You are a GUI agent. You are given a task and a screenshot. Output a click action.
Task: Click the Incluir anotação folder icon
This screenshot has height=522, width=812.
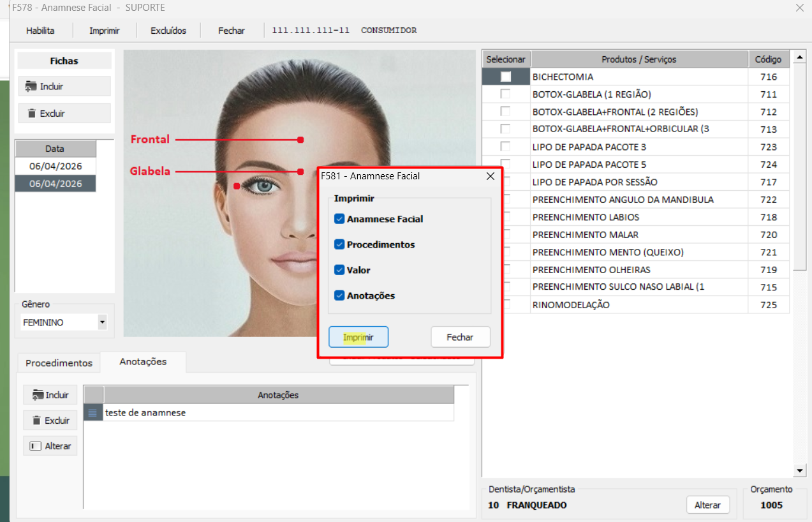coord(37,395)
